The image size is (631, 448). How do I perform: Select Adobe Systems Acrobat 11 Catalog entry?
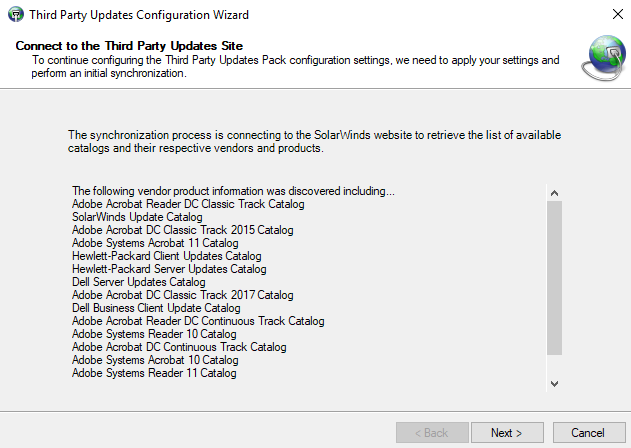154,243
